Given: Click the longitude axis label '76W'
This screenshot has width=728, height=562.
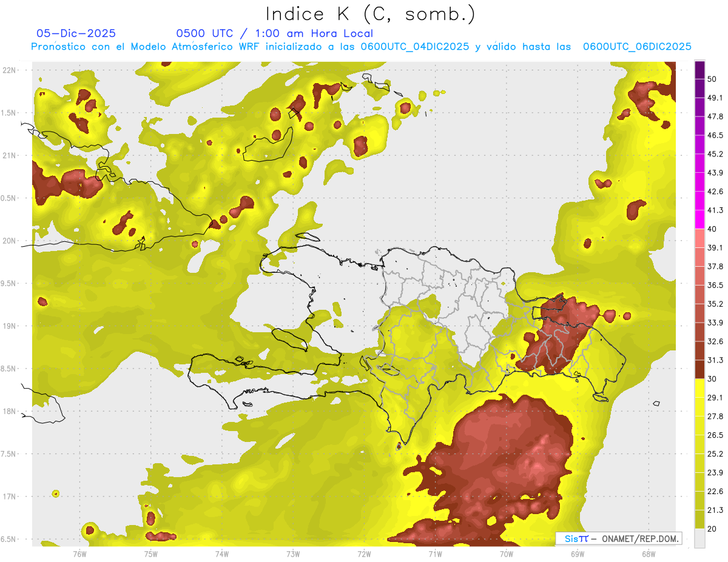Looking at the screenshot, I should tap(79, 554).
